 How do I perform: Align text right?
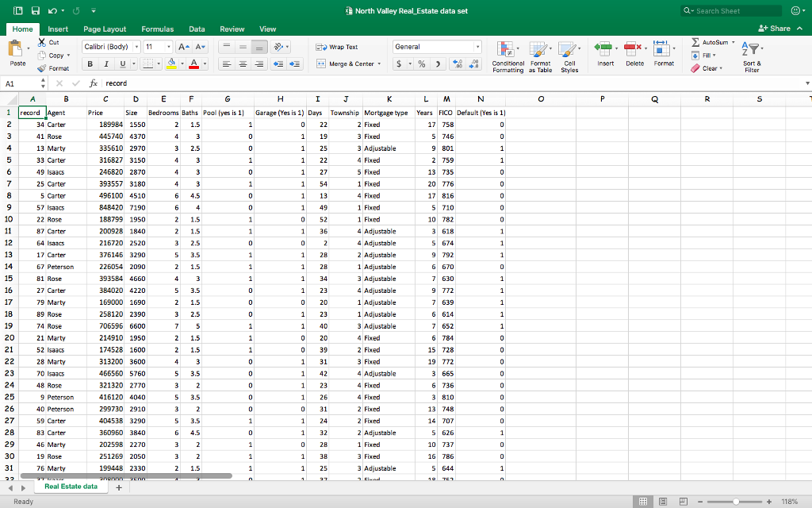coord(259,63)
